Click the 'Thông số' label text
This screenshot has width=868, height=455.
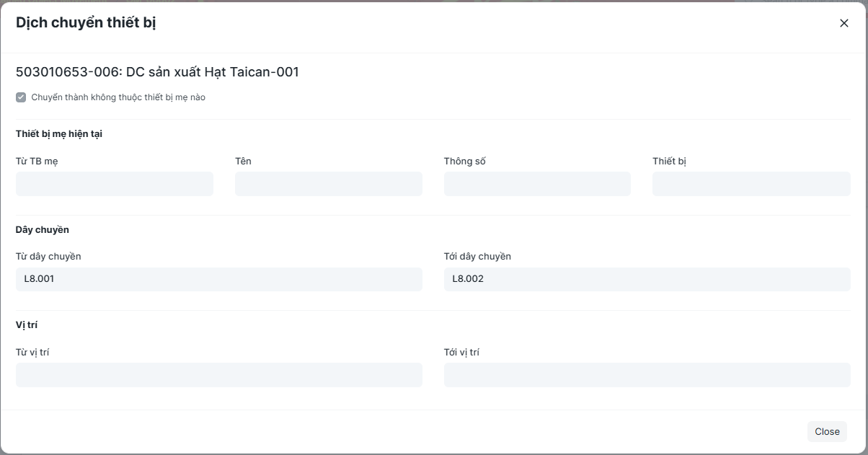464,161
